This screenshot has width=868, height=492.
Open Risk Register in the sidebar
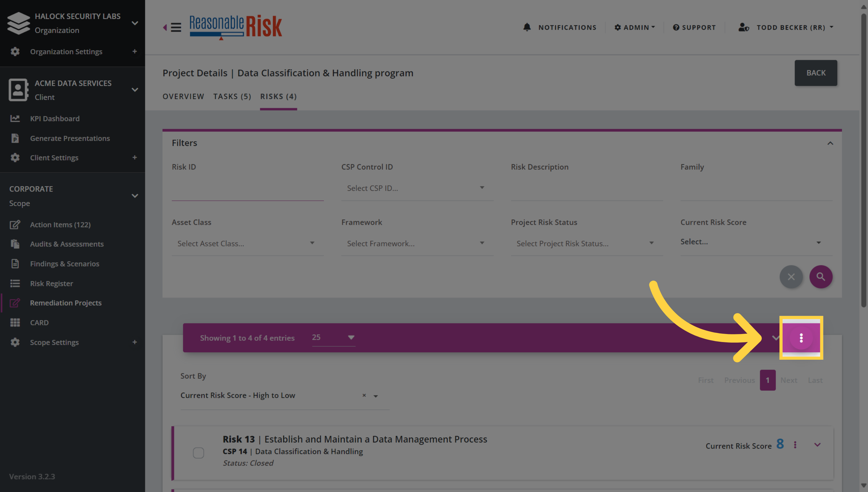pos(51,283)
